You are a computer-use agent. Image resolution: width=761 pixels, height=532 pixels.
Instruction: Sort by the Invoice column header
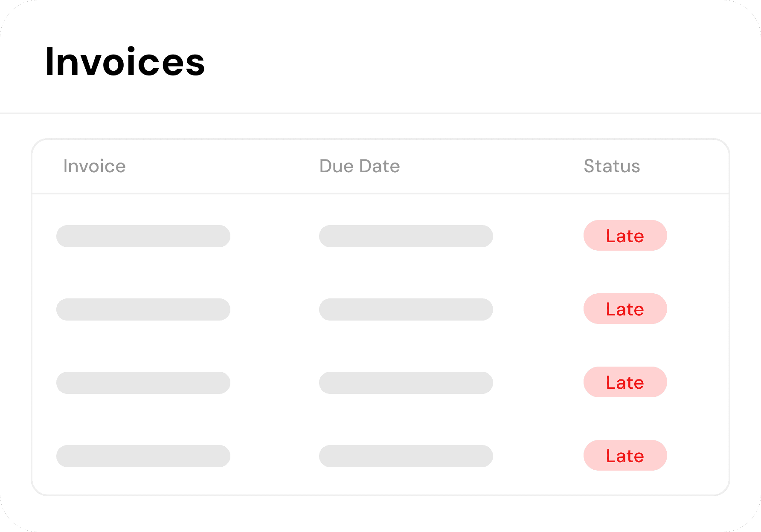tap(94, 166)
